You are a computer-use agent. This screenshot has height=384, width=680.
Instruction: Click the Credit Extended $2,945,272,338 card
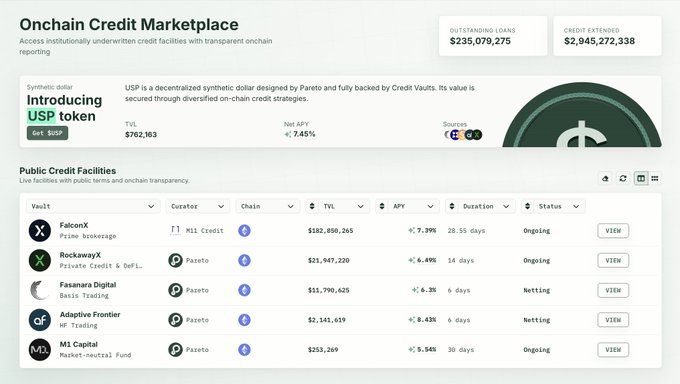607,36
